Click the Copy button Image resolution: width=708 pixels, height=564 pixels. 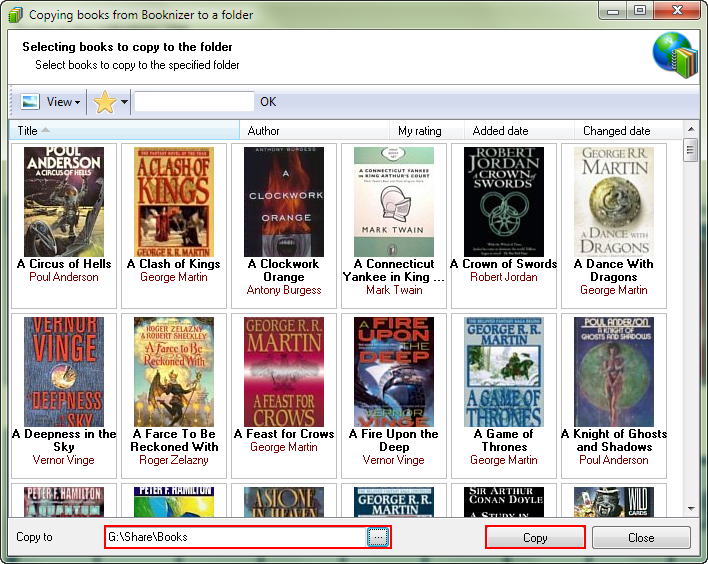point(535,537)
